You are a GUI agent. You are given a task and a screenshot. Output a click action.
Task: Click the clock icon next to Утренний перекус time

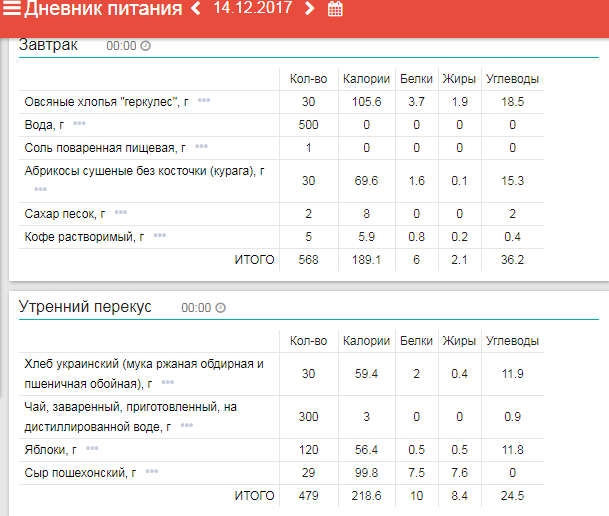click(x=221, y=308)
